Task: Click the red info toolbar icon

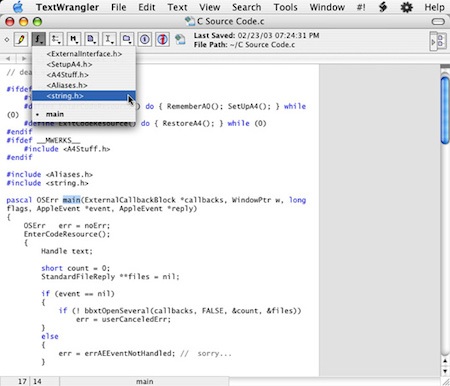Action: (162, 39)
